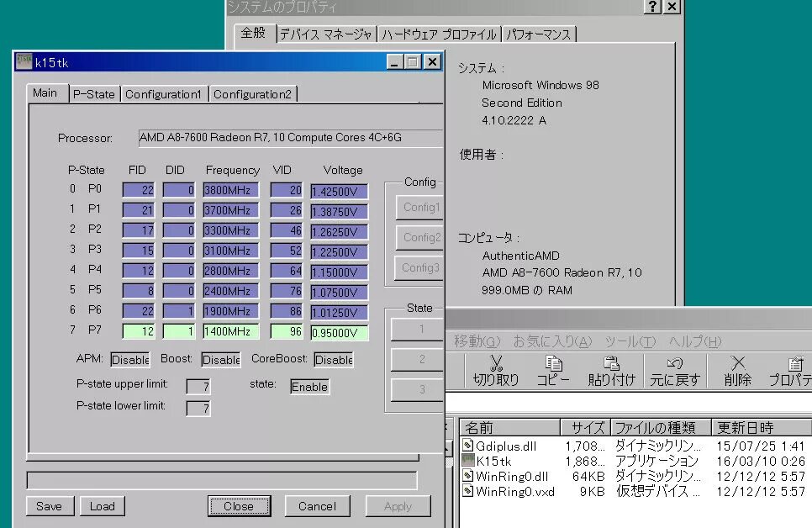Screen dimensions: 812x528
Task: Open the 移動(G) menu
Action: (x=477, y=341)
